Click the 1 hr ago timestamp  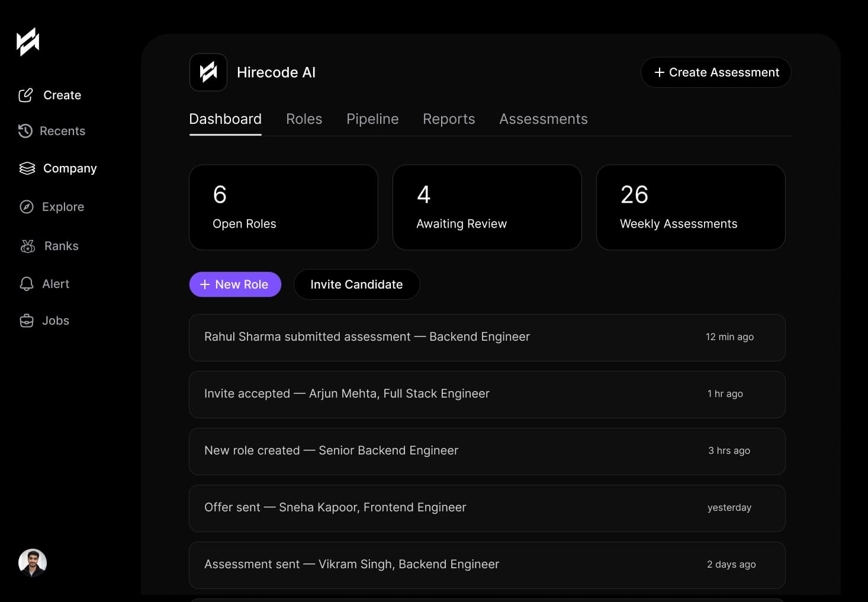pyautogui.click(x=725, y=393)
